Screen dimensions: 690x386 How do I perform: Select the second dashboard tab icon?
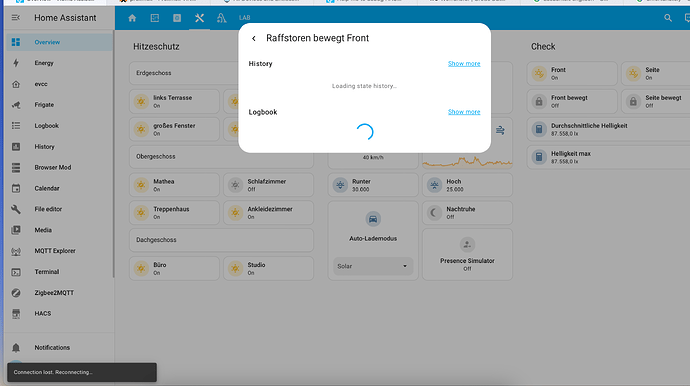coord(154,18)
